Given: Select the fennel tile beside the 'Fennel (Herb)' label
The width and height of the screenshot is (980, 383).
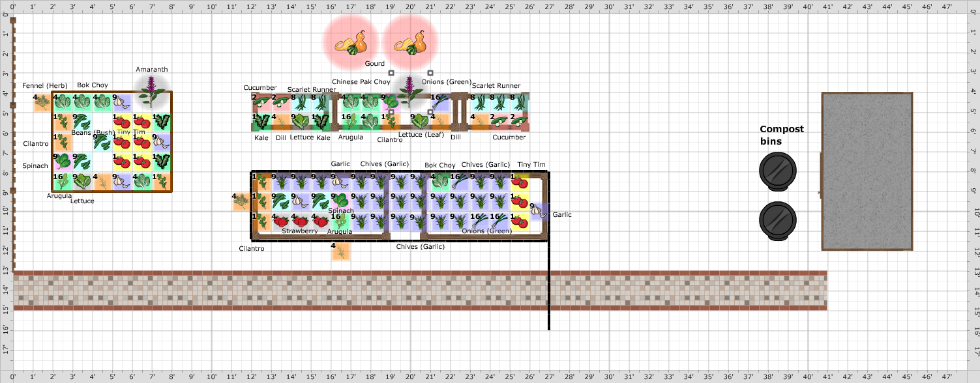Looking at the screenshot, I should point(42,102).
